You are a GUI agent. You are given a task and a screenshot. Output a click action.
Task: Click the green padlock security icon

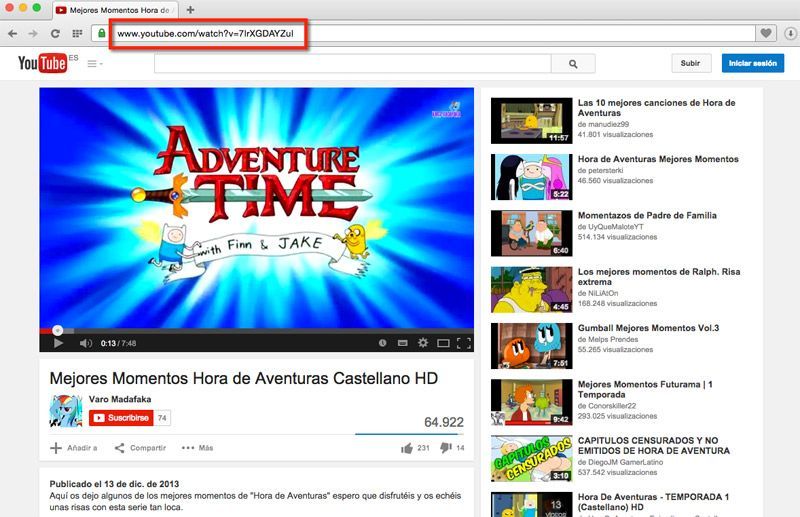pos(102,33)
